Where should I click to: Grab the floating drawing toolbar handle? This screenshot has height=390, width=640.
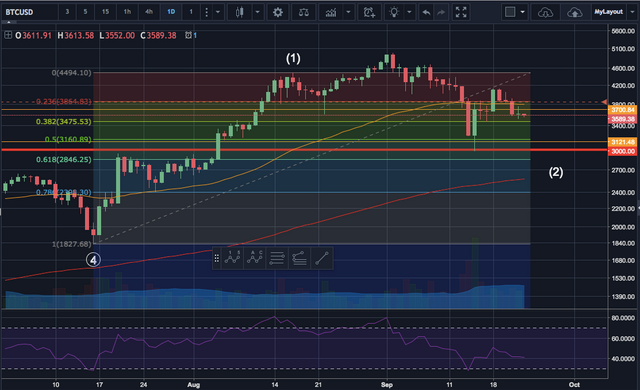(217, 258)
